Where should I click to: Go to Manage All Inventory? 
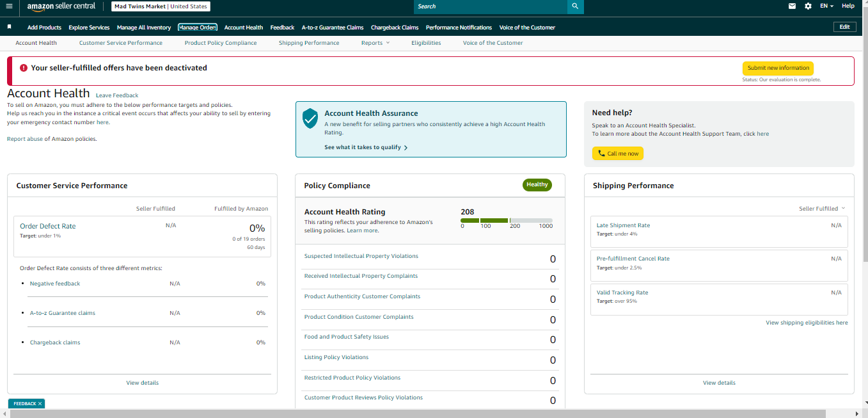tap(144, 28)
